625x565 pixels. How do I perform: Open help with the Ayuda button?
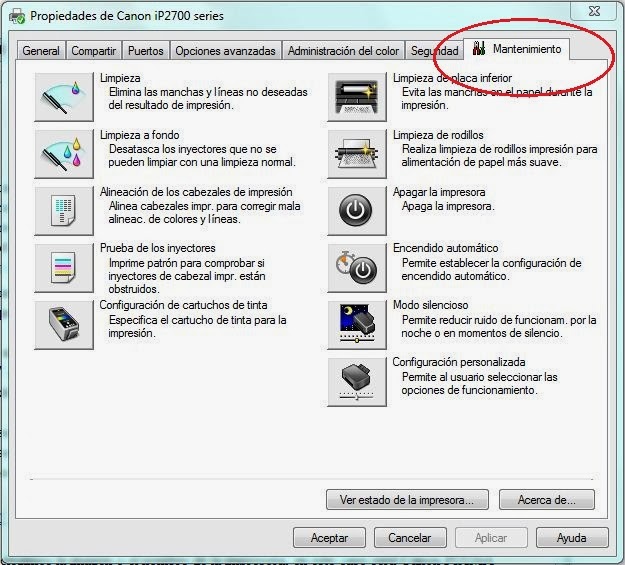572,537
